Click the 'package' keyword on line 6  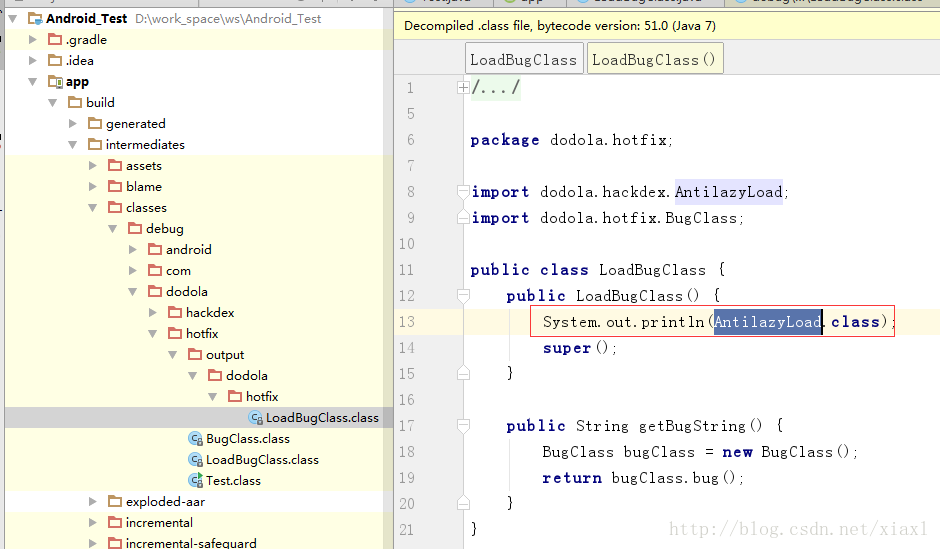505,140
